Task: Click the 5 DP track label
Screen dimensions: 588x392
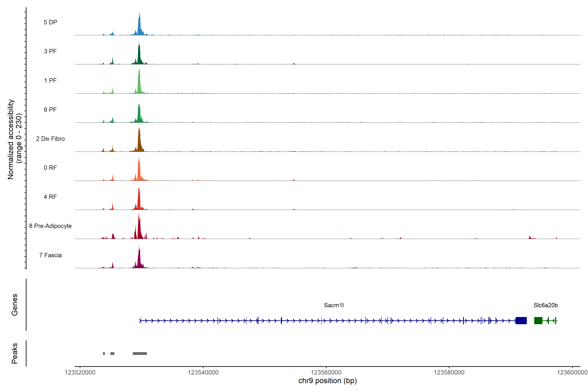Action: (50, 22)
